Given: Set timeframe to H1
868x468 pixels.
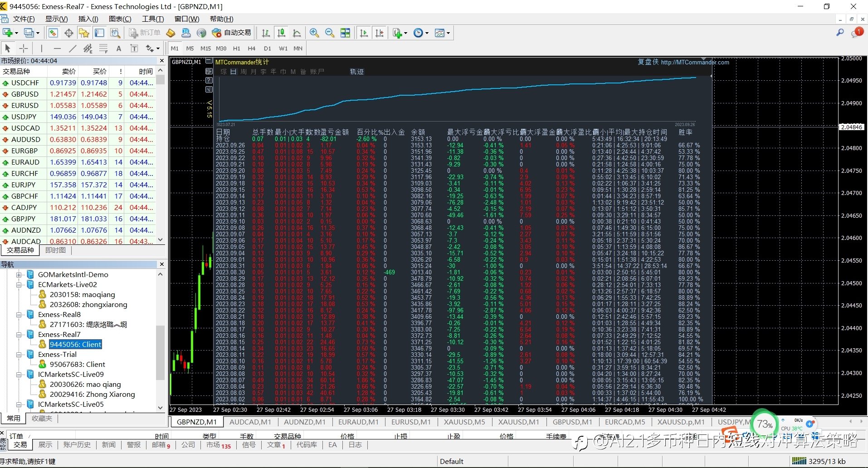Looking at the screenshot, I should [x=236, y=49].
